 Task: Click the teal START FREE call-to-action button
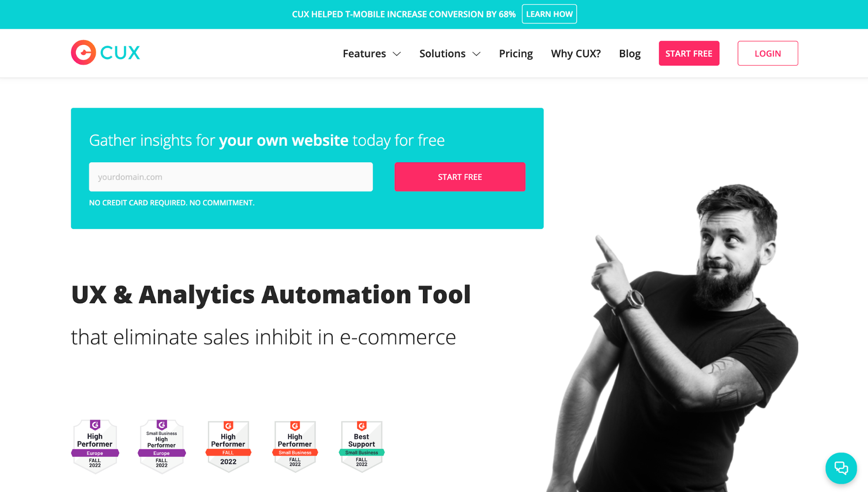(x=460, y=177)
